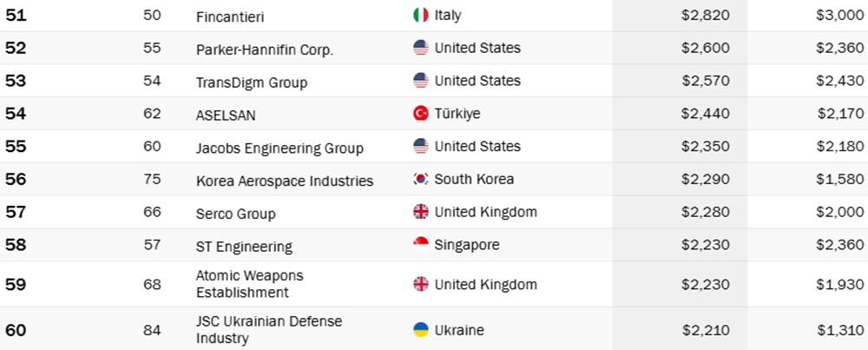Click rank number 60 in the last row
This screenshot has width=868, height=350.
(16, 330)
